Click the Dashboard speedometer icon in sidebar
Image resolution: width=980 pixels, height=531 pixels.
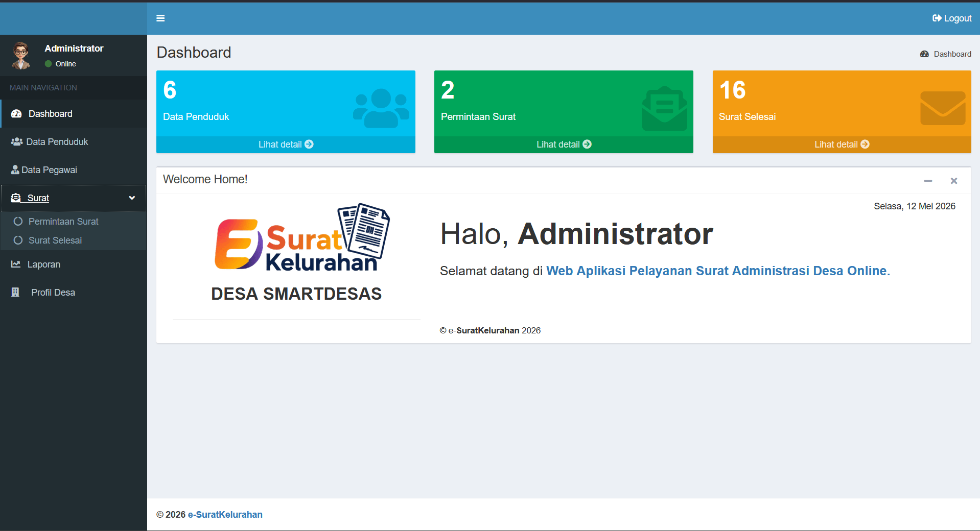tap(16, 114)
